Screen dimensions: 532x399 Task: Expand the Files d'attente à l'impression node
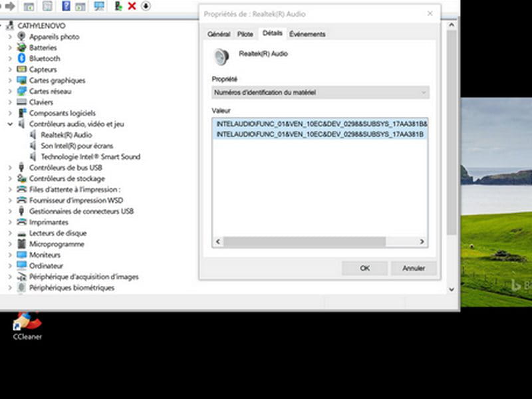[10, 190]
